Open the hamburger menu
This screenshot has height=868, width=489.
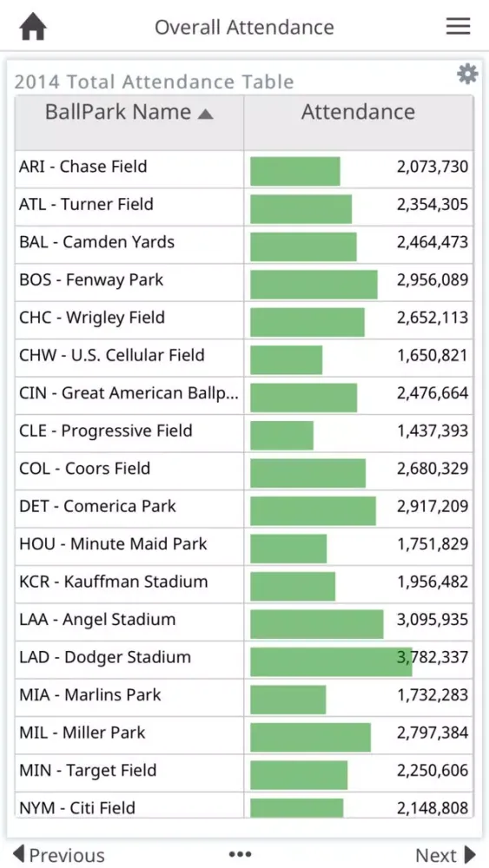pos(458,27)
